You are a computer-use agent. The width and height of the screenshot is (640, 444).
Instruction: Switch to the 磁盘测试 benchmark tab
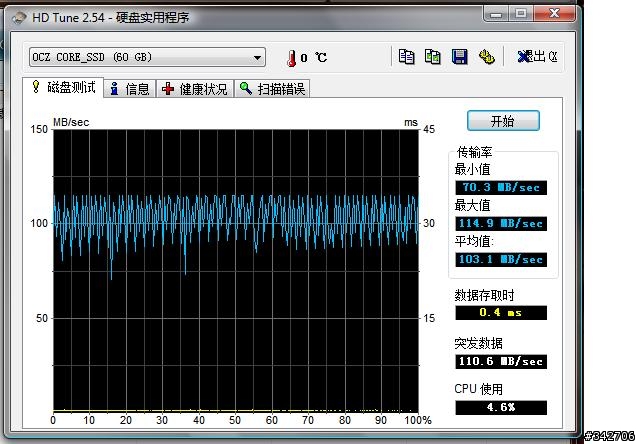tap(63, 87)
